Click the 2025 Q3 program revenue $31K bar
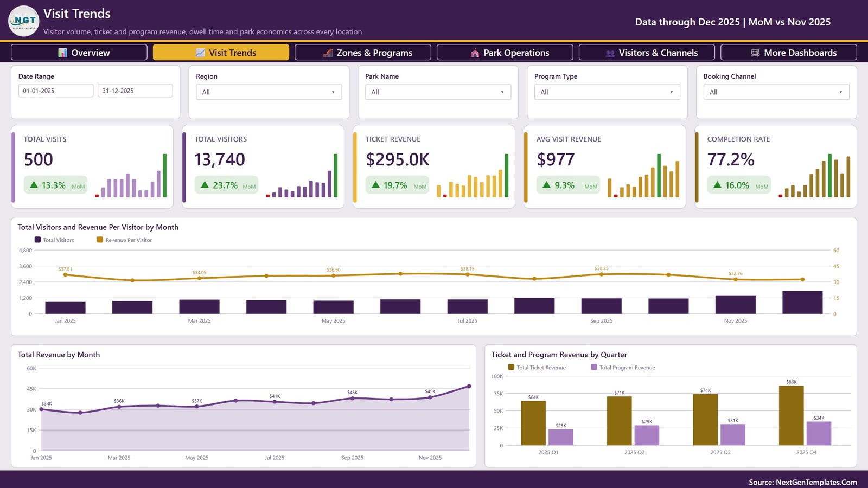Image resolution: width=868 pixels, height=488 pixels. click(733, 435)
